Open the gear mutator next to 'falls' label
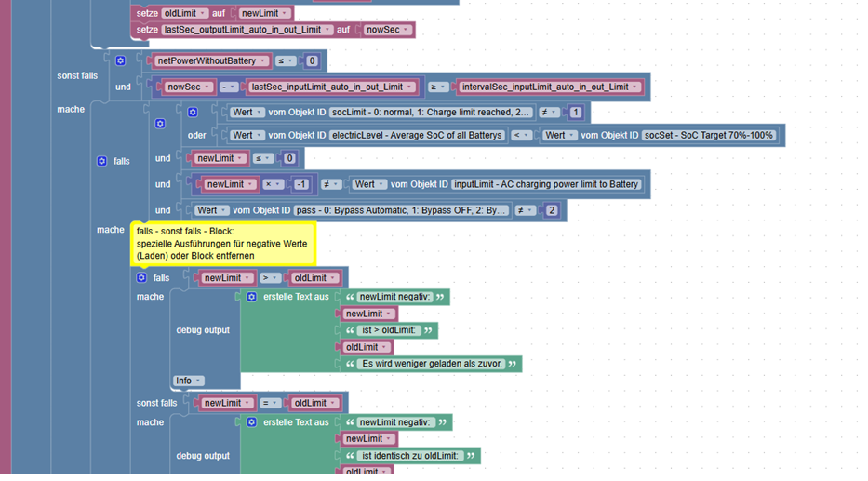The height and width of the screenshot is (481, 868). (101, 161)
